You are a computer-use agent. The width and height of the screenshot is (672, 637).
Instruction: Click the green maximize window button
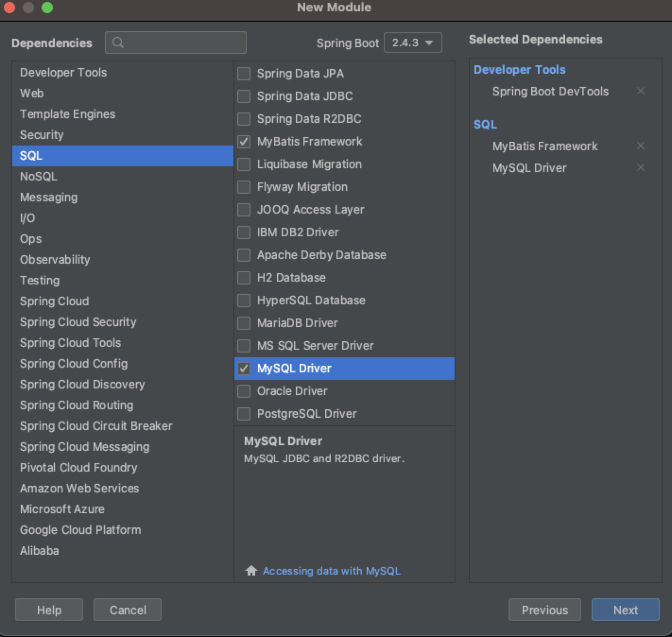(x=47, y=8)
